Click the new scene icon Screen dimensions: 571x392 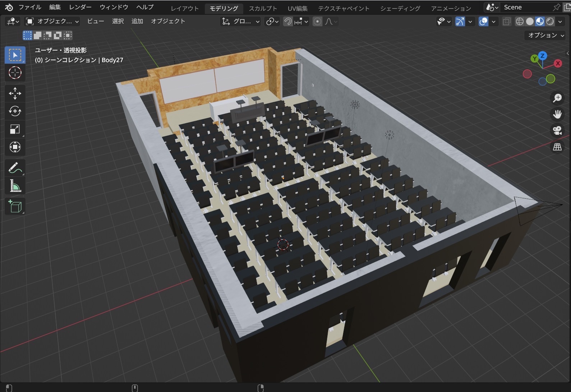coord(567,7)
